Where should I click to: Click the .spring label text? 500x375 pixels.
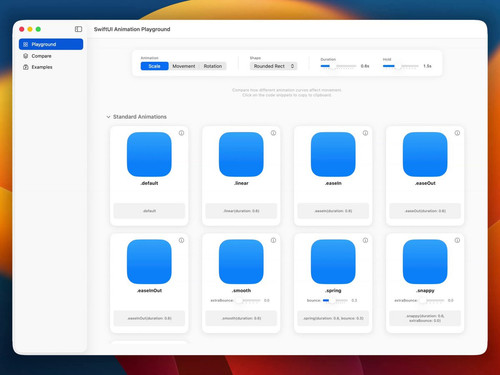[333, 291]
